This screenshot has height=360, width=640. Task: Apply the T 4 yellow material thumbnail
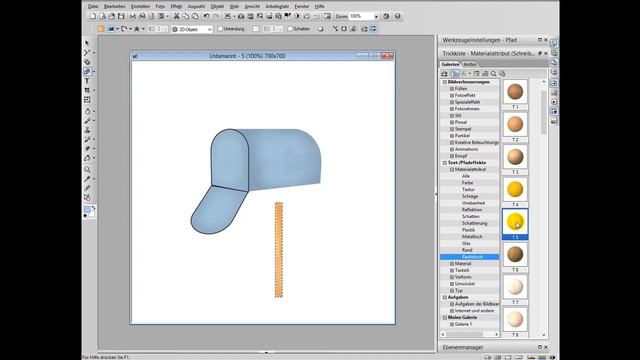[x=515, y=189]
